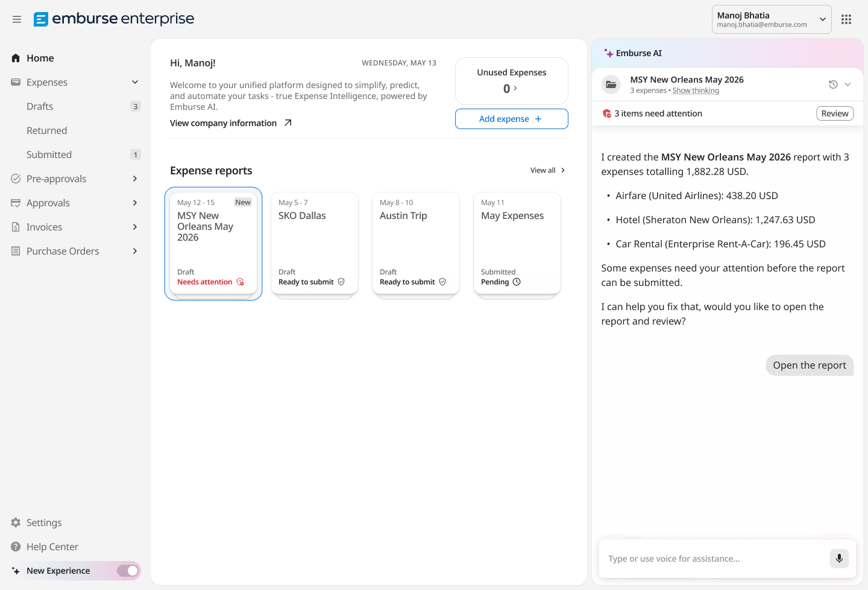The image size is (868, 590).
Task: Click the Emburse Enterprise logo
Action: 114,19
